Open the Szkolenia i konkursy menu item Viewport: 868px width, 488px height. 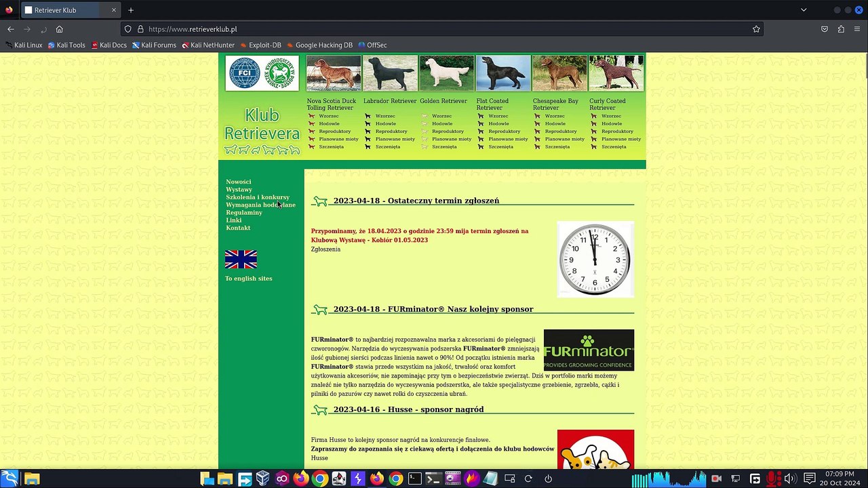[258, 197]
